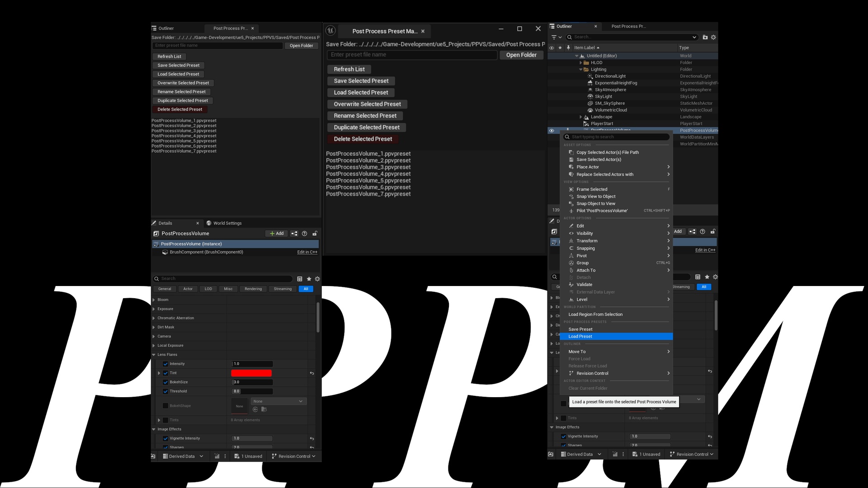Toggle visibility eye on the PostProcessVolume row
This screenshot has height=488, width=868.
tap(552, 131)
